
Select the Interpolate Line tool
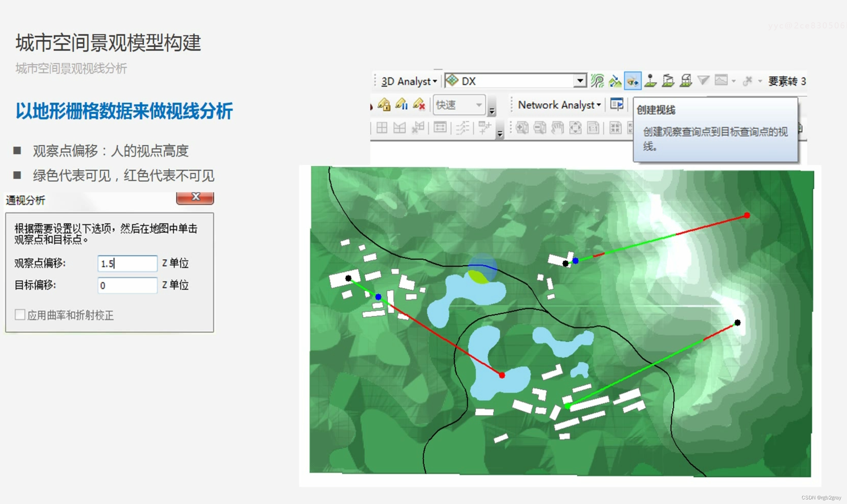coord(668,81)
